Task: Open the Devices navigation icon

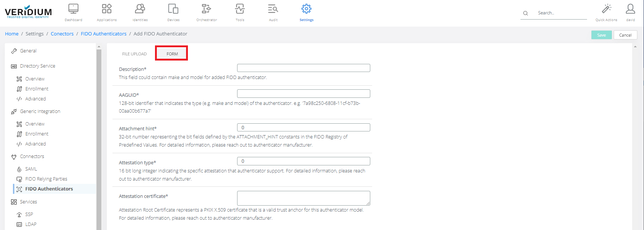Action: pos(173,9)
